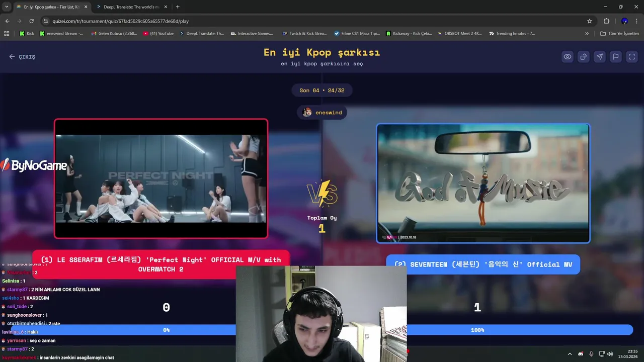The image size is (644, 362).
Task: Switch to the DeepL Translate tab
Action: click(x=132, y=7)
